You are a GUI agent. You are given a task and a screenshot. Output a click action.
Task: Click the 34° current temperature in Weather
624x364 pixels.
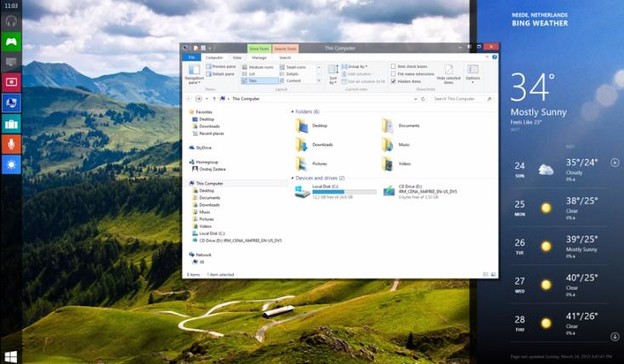tap(532, 88)
